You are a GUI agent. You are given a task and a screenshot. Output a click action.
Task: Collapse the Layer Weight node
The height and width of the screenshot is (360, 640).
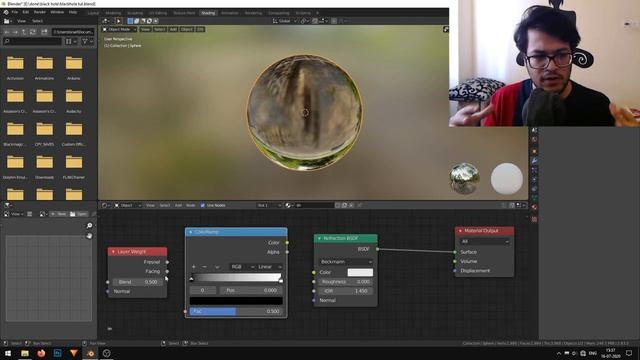click(x=113, y=252)
